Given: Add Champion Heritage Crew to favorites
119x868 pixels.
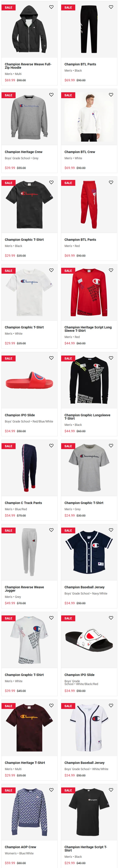Looking at the screenshot, I should tap(51, 95).
